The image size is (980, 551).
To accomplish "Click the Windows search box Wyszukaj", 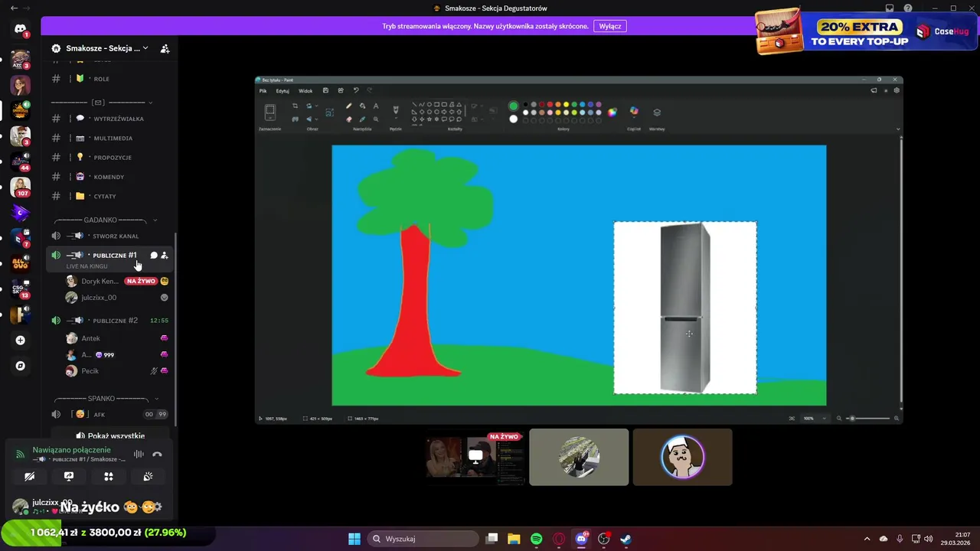I will [423, 539].
